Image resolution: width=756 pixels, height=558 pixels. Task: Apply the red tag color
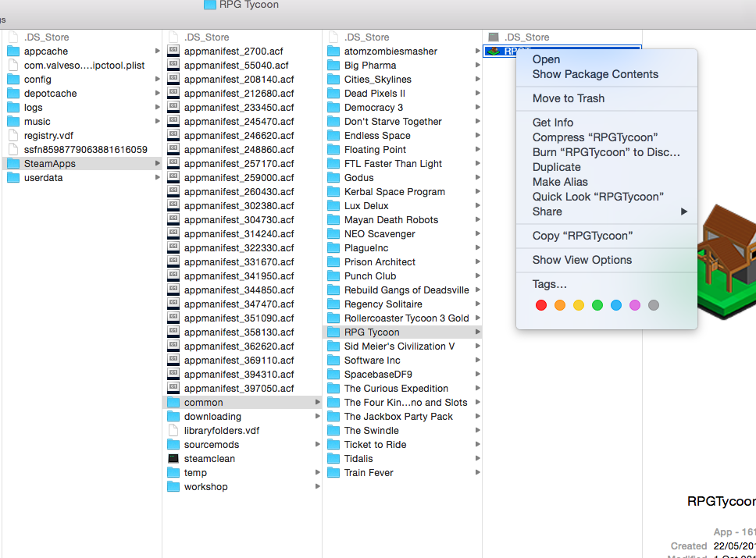tap(541, 305)
